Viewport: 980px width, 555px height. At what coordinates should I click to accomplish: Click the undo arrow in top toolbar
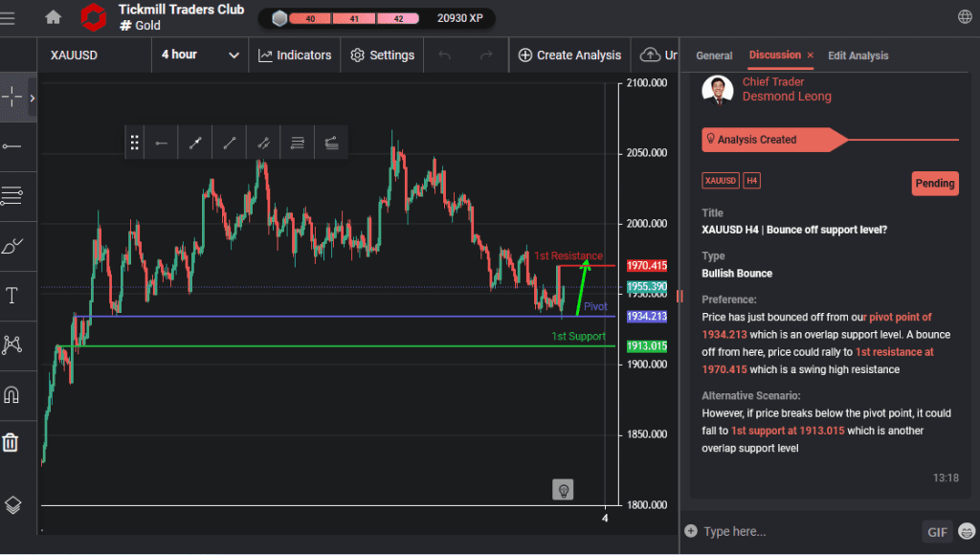coord(445,55)
